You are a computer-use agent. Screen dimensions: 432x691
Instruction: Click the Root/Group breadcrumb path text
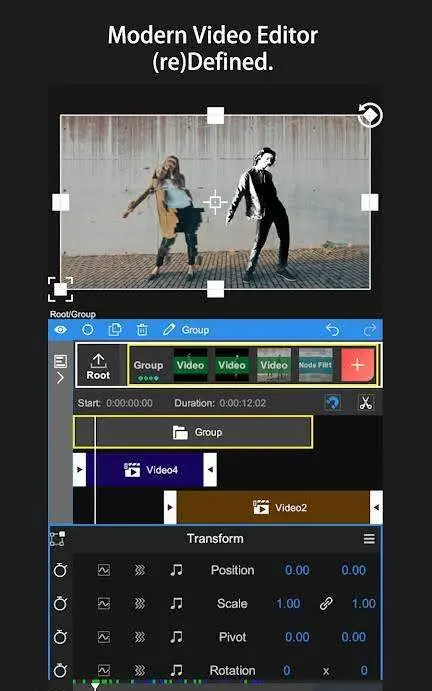(73, 314)
